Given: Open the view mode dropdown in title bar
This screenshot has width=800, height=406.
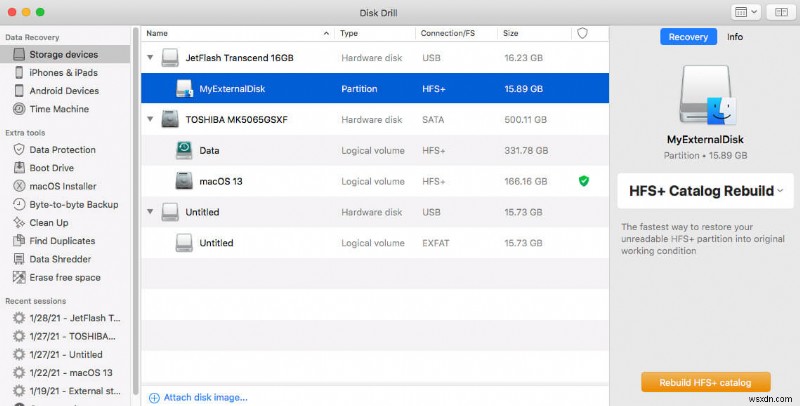Looking at the screenshot, I should pyautogui.click(x=747, y=12).
